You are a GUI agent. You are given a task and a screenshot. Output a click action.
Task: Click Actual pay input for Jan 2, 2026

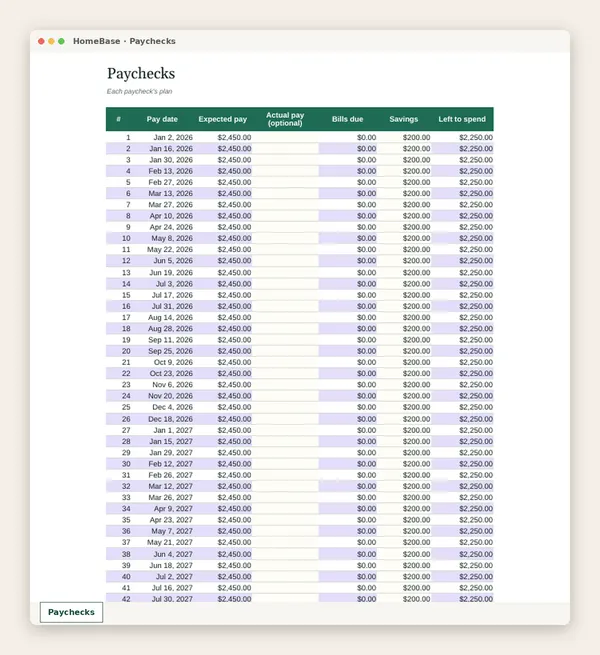click(285, 137)
